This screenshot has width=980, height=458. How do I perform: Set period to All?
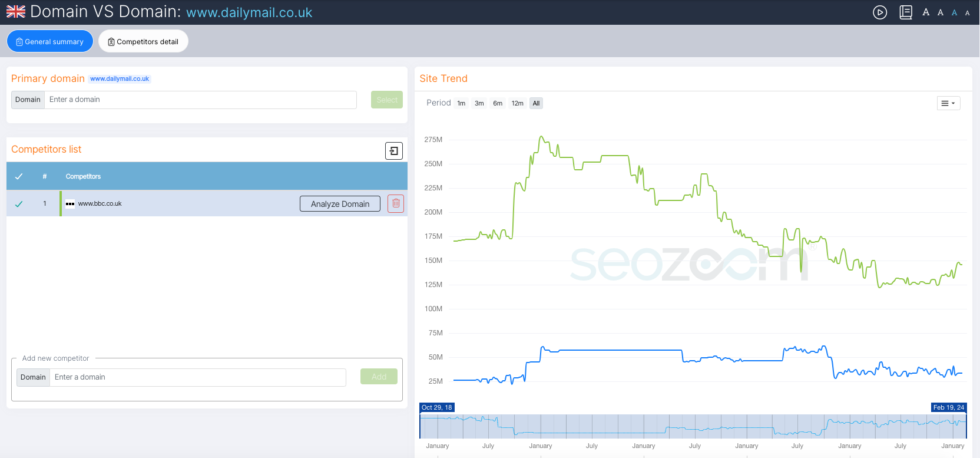(536, 103)
